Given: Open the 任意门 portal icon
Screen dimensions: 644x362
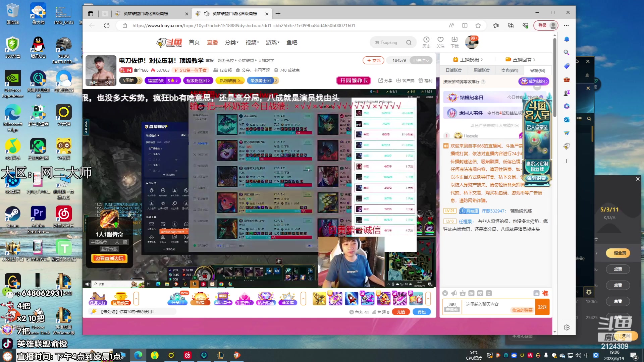Looking at the screenshot, I should click(177, 298).
